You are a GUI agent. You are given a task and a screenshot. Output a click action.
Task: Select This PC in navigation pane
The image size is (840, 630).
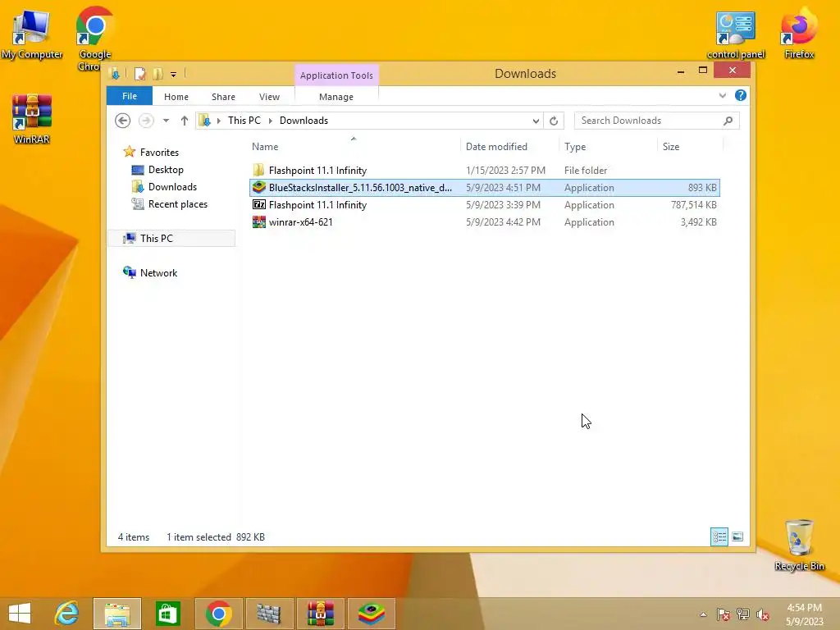[x=171, y=239]
